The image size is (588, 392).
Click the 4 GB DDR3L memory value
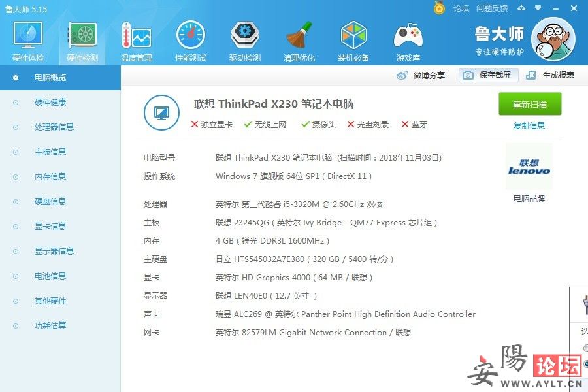coord(272,241)
